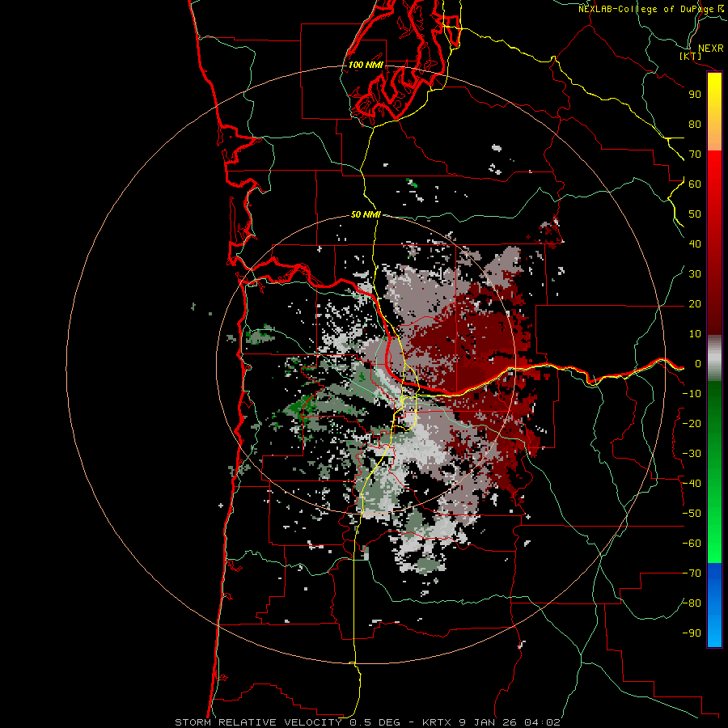
Task: Click the -50 value on velocity scale
Action: click(x=692, y=514)
